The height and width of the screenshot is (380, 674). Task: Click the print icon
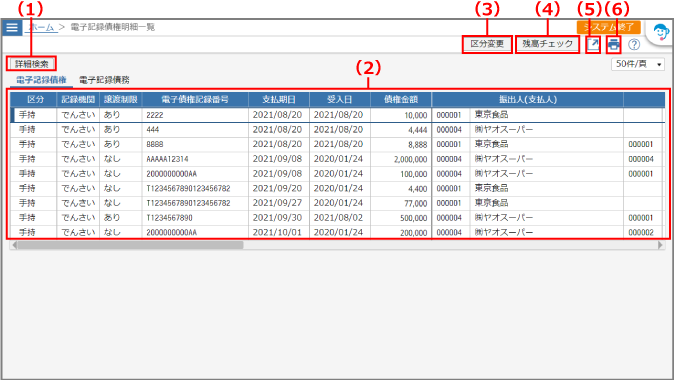614,44
